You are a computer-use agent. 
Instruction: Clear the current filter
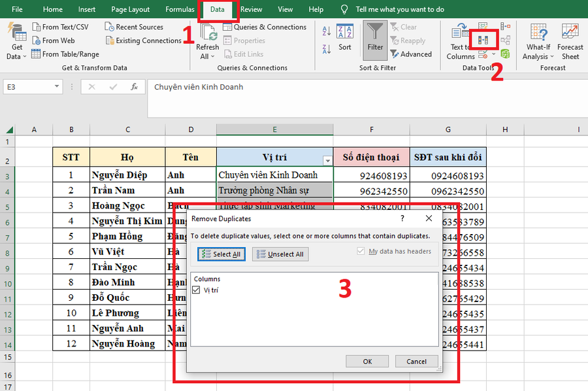coord(403,27)
